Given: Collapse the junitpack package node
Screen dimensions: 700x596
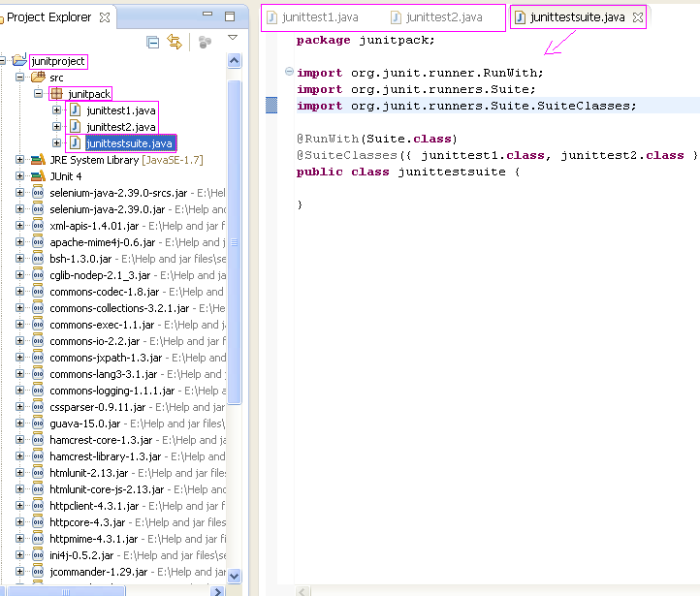Looking at the screenshot, I should click(39, 94).
